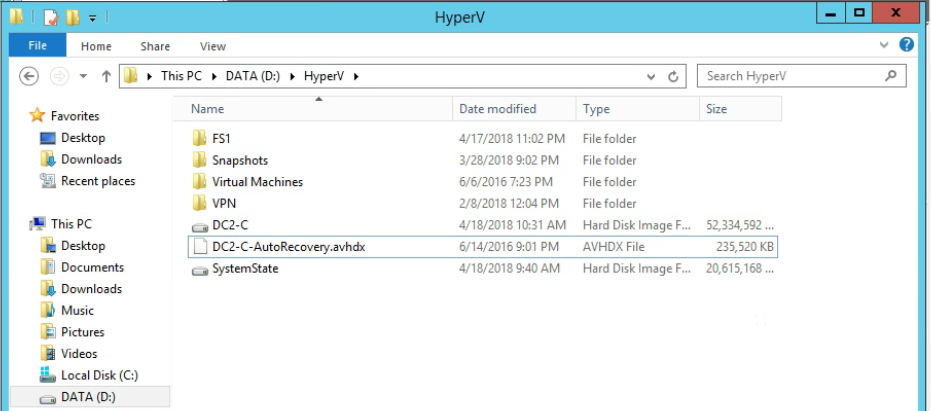Click the 4/17/2018 11:02 PM date
This screenshot has height=411, width=931.
coord(512,139)
